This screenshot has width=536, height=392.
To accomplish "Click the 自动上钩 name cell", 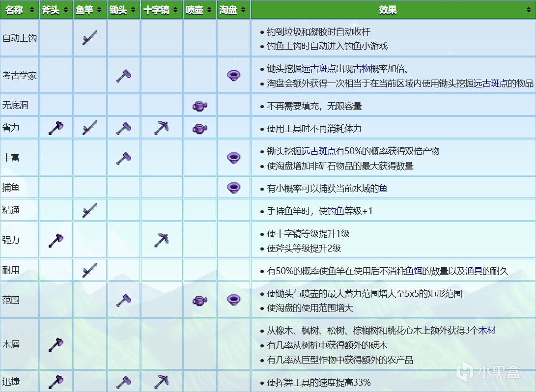I will point(20,38).
